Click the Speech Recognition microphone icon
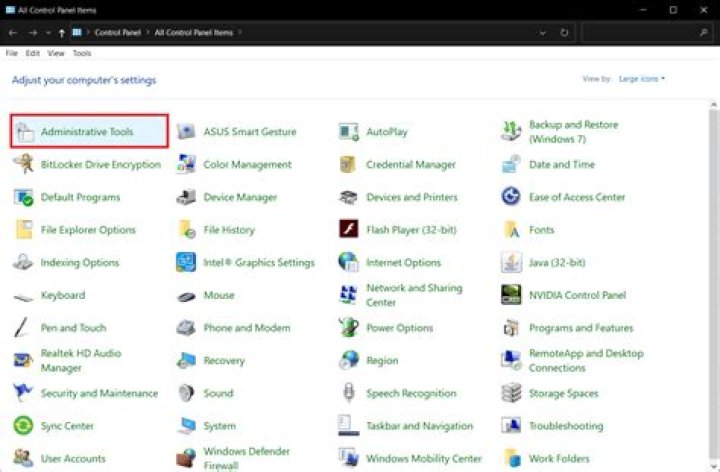The height and width of the screenshot is (472, 720). click(349, 393)
